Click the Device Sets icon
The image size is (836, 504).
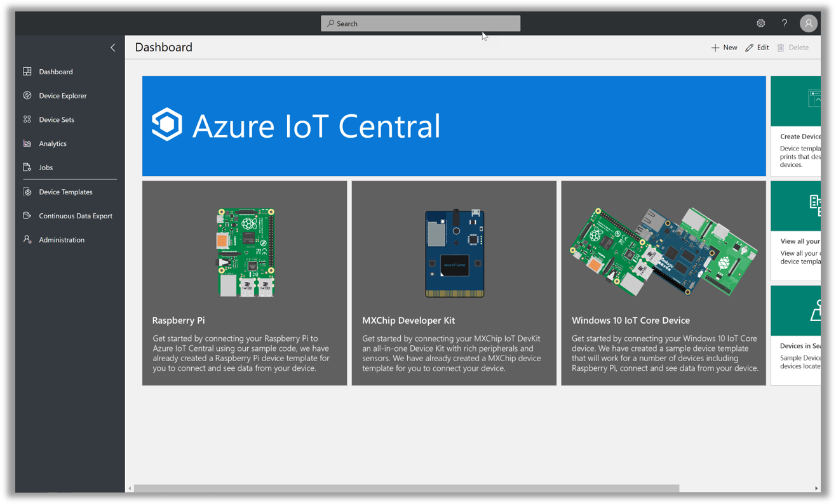[27, 119]
